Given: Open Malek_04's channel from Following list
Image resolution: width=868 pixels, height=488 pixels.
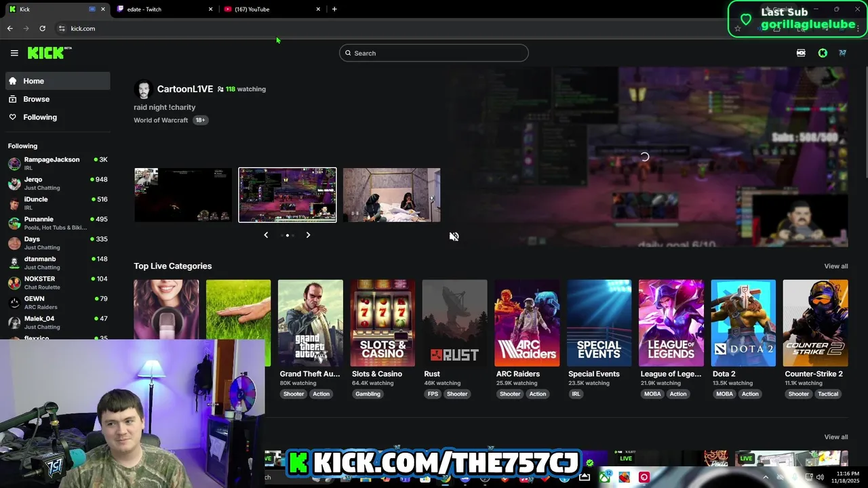Looking at the screenshot, I should pyautogui.click(x=57, y=322).
